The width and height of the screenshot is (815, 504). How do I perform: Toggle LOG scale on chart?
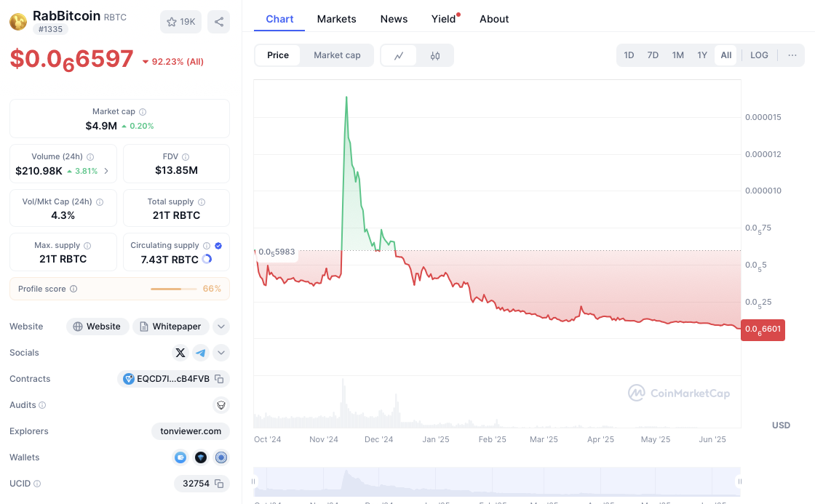759,55
